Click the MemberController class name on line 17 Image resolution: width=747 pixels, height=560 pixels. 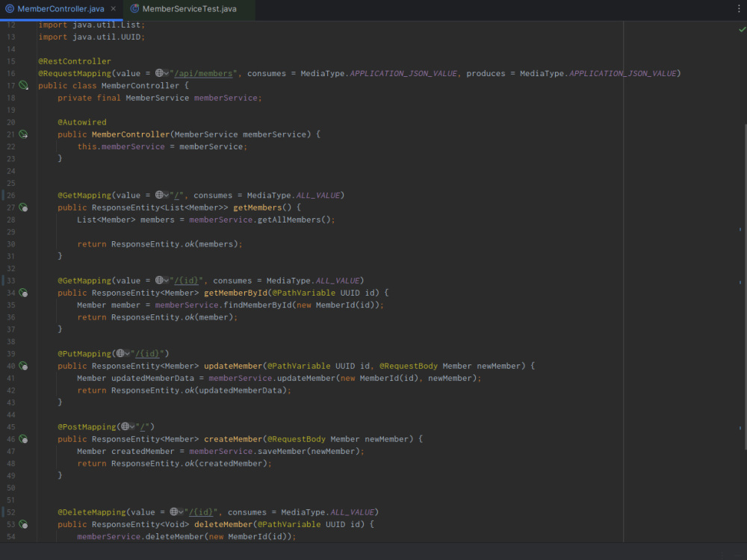pyautogui.click(x=140, y=86)
